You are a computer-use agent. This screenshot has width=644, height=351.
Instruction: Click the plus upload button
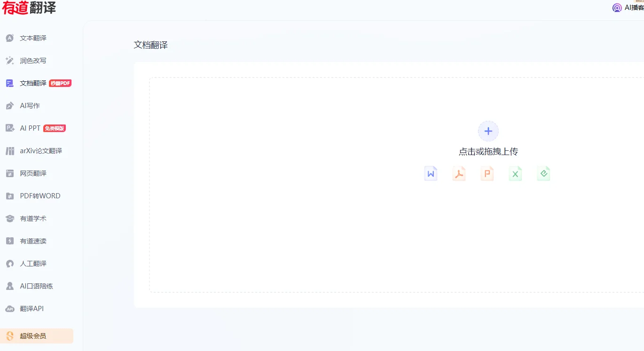point(488,131)
